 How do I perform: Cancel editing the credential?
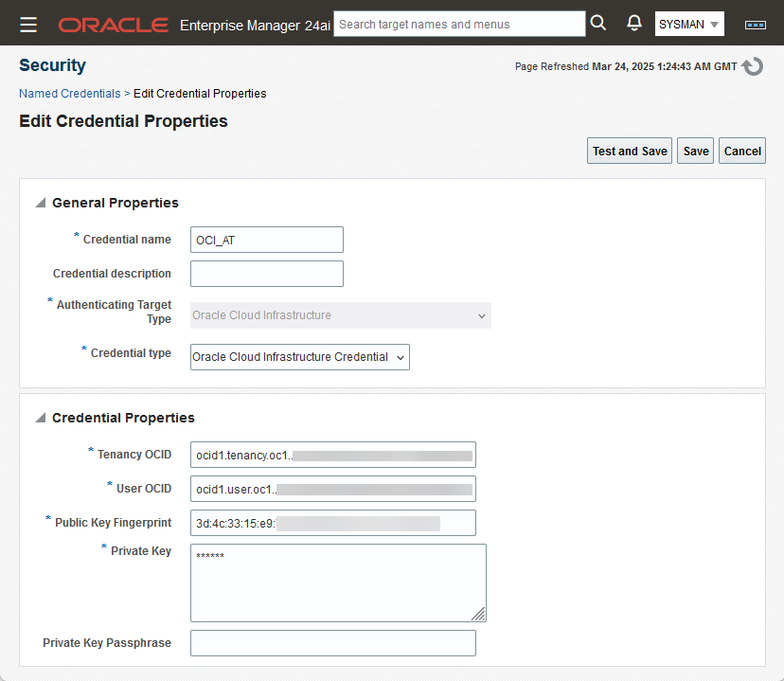(742, 151)
